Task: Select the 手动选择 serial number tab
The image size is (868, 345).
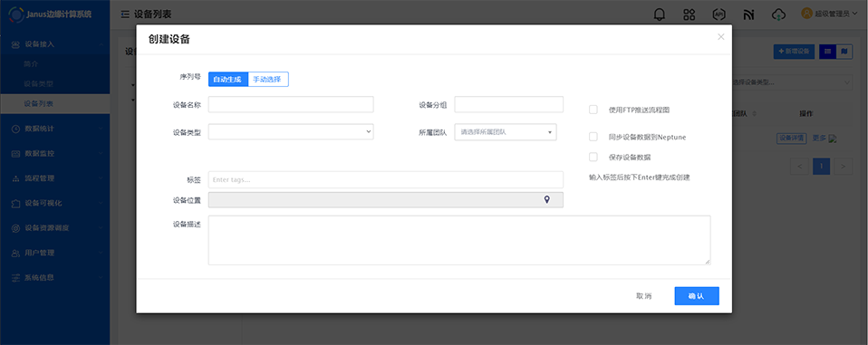Action: click(x=268, y=79)
